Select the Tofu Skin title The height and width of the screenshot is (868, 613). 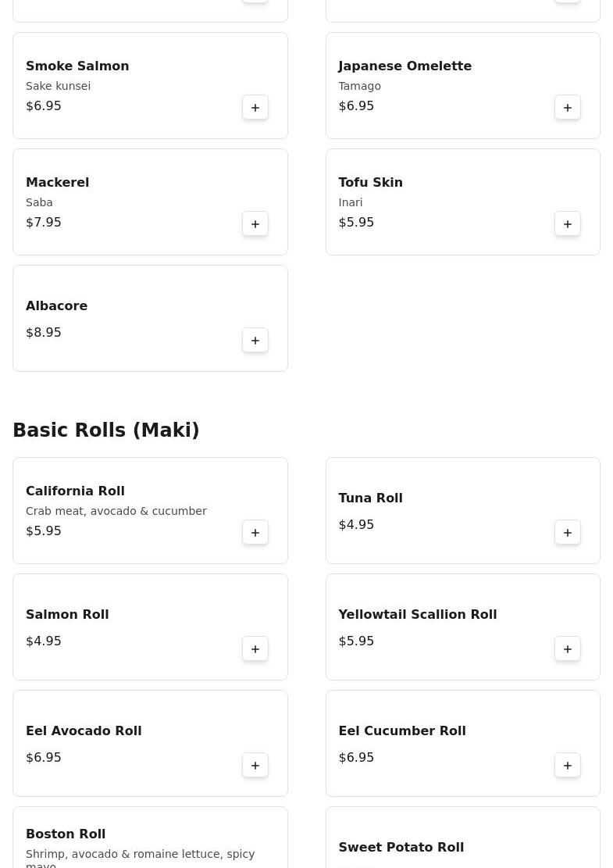[x=370, y=183]
